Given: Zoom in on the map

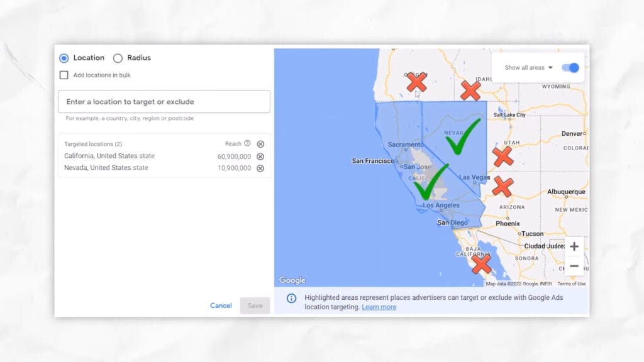Looking at the screenshot, I should coord(573,246).
